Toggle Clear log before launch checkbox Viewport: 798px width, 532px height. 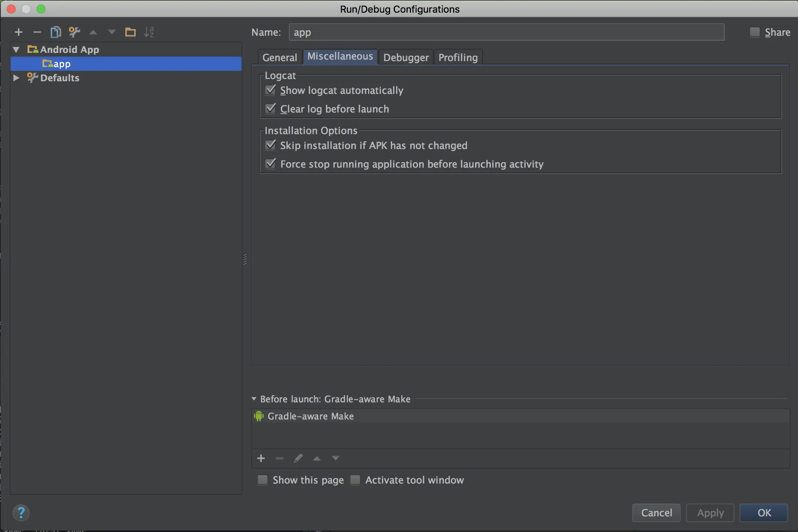(x=271, y=109)
